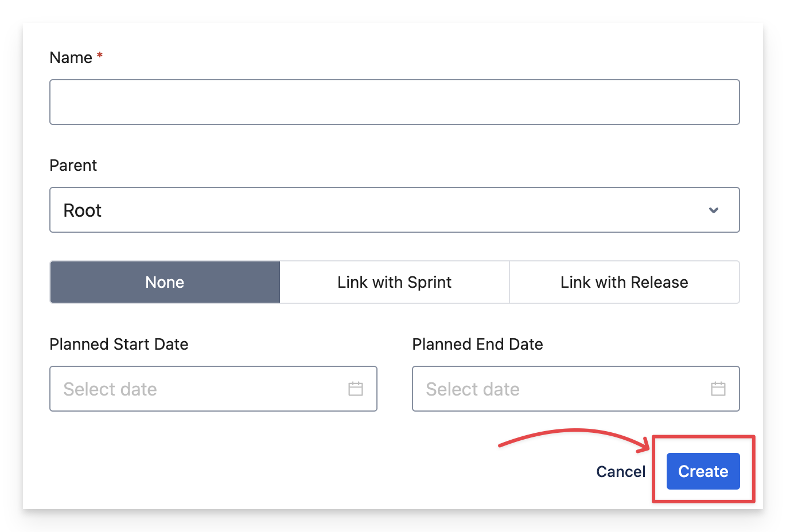Switch to Link with Sprint
This screenshot has width=786, height=532.
[x=394, y=282]
